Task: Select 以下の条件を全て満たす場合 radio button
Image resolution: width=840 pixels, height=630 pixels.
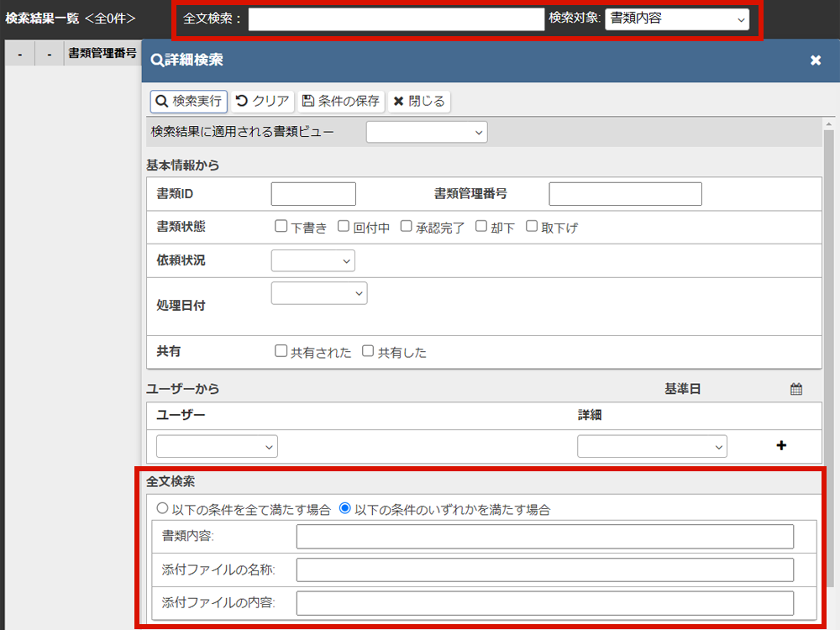Action: tap(162, 508)
